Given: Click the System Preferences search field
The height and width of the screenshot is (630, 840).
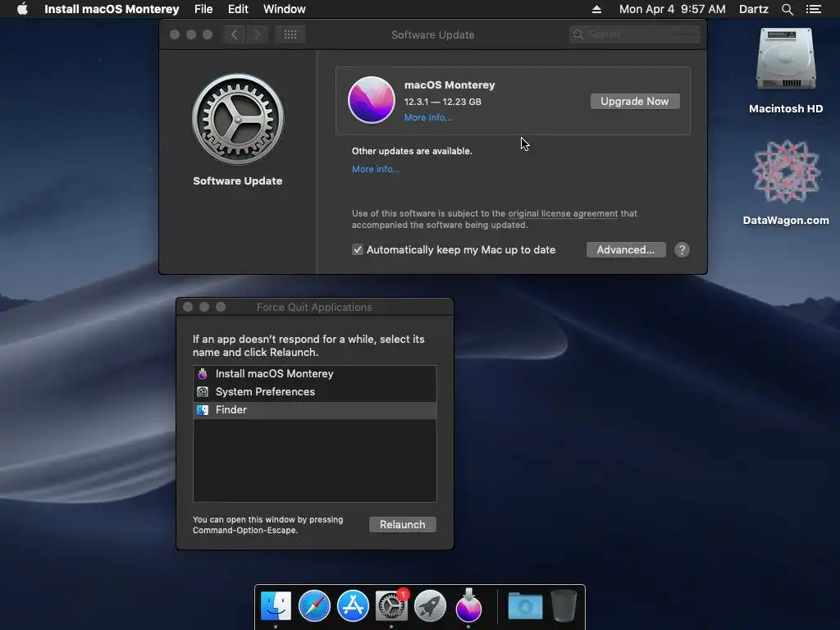Looking at the screenshot, I should tap(635, 34).
